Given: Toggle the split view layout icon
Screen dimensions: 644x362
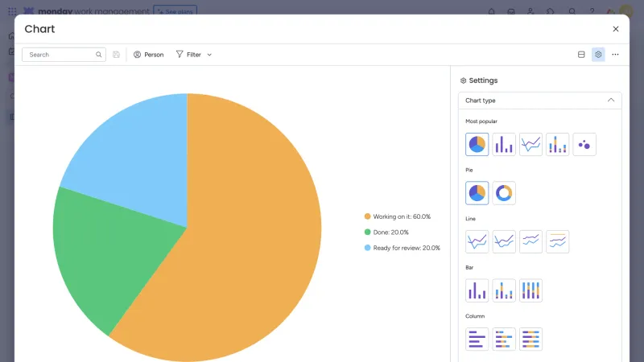Looking at the screenshot, I should coord(581,55).
